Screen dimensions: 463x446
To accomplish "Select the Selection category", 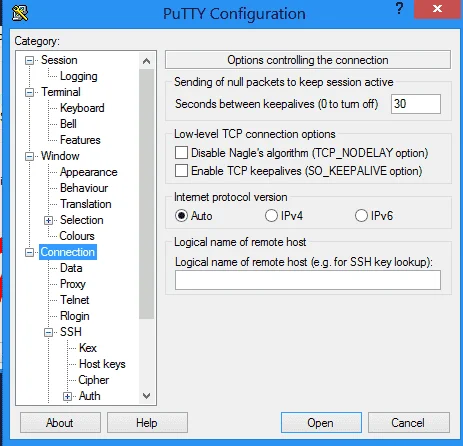I will click(x=82, y=220).
